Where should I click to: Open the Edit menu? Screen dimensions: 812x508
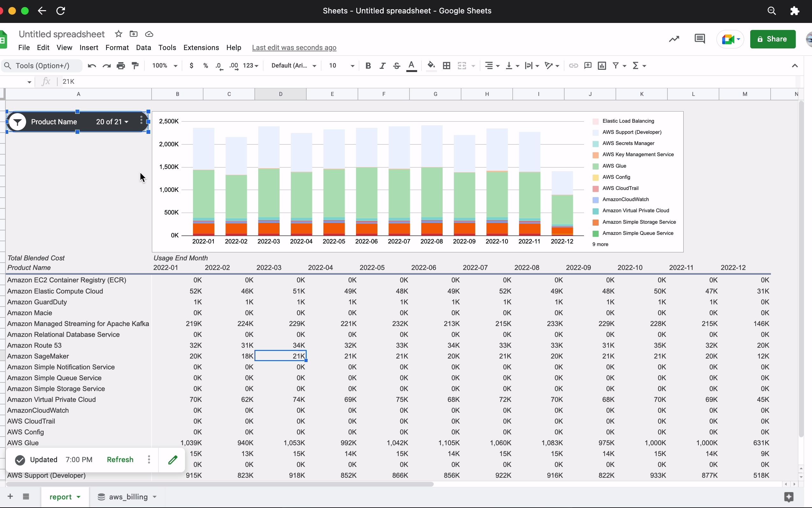pyautogui.click(x=43, y=48)
